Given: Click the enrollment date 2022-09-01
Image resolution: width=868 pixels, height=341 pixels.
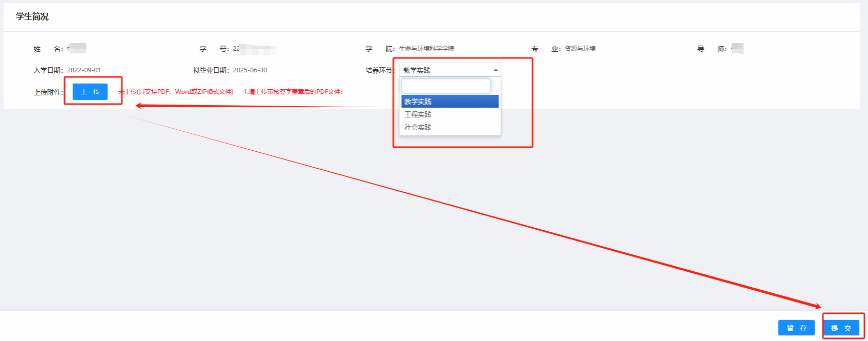Looking at the screenshot, I should click(x=84, y=70).
